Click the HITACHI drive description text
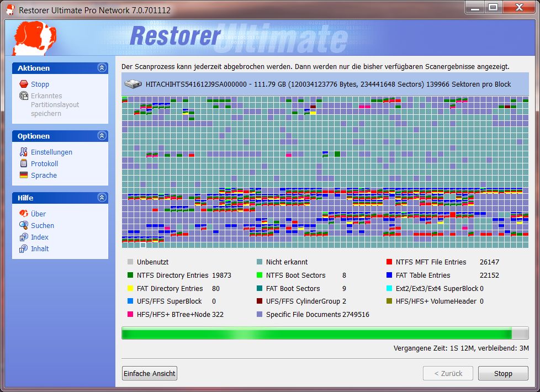 click(x=328, y=84)
